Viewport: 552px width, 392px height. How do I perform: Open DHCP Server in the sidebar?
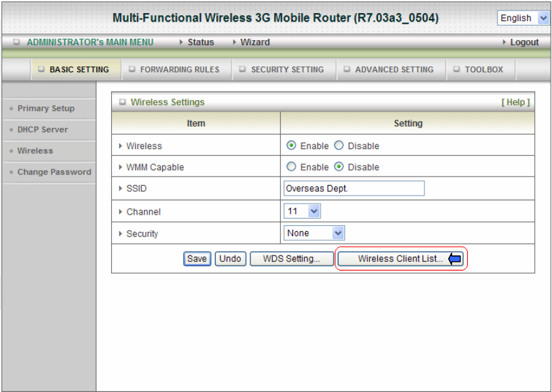tap(43, 129)
